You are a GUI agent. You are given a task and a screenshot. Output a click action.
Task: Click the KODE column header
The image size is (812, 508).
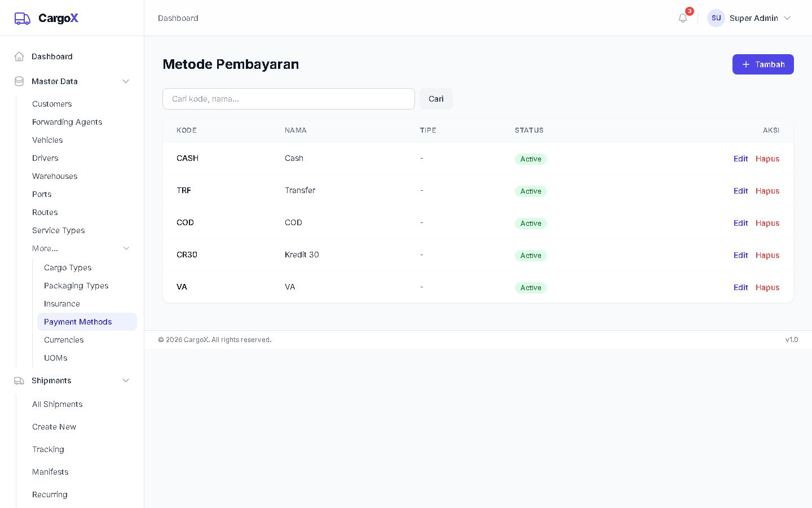coord(187,130)
